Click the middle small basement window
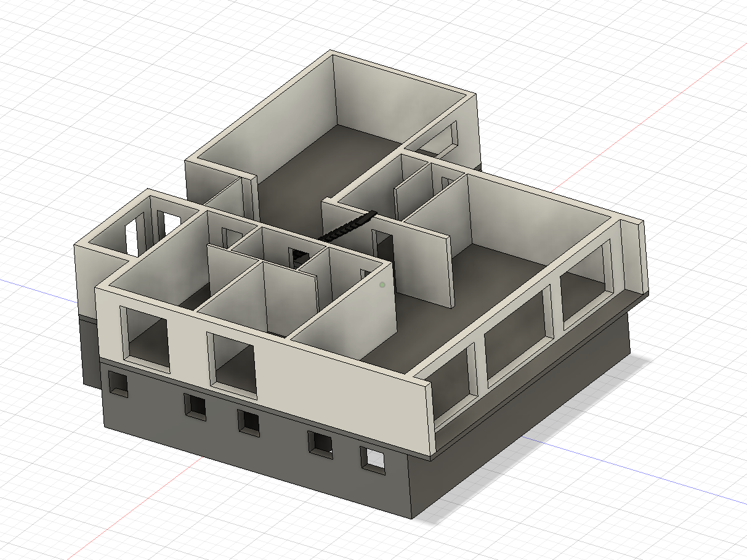 click(x=249, y=421)
